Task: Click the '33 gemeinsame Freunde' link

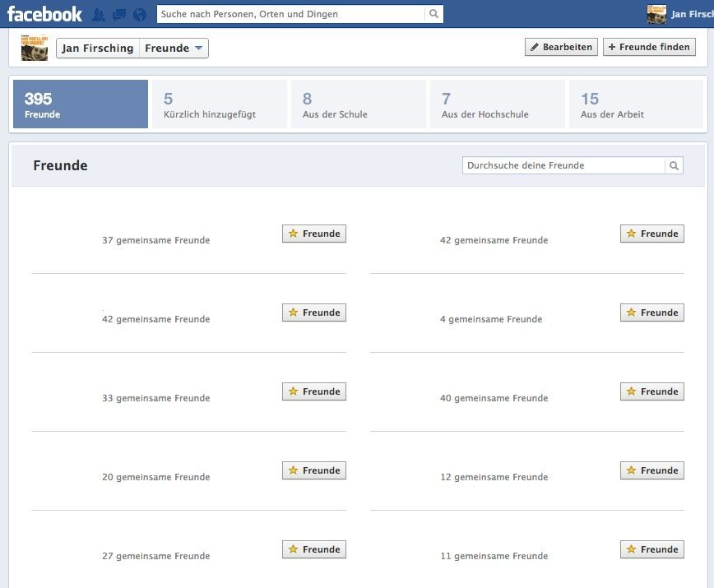Action: [155, 398]
